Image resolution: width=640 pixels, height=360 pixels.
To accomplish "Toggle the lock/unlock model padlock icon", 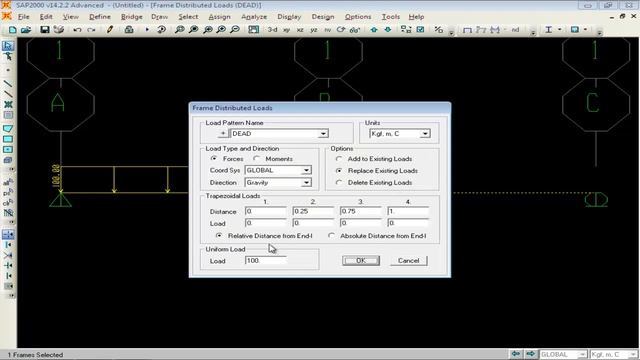I will (x=129, y=30).
